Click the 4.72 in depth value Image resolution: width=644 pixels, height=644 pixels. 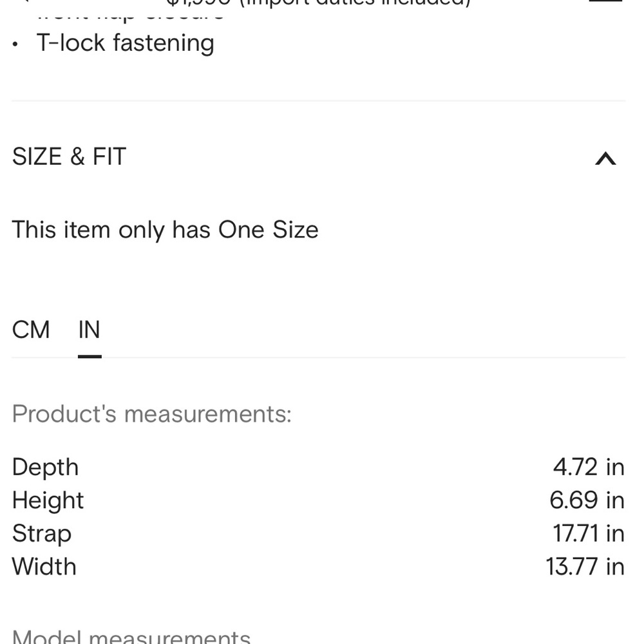[589, 468]
